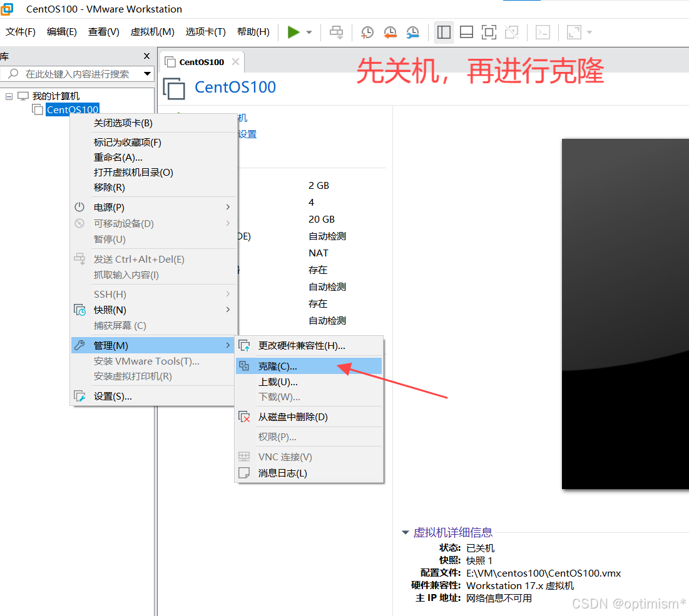
Task: Open snapshot manager toolbar icon
Action: [x=412, y=32]
